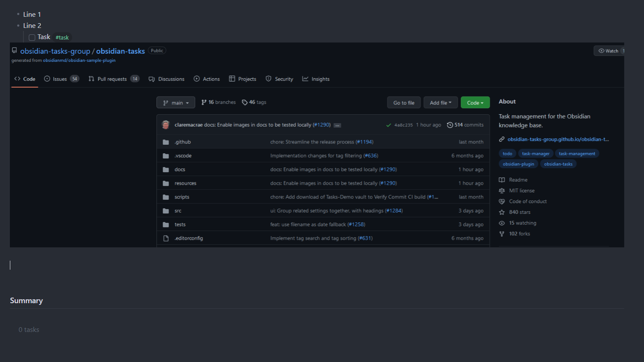Image resolution: width=644 pixels, height=362 pixels.
Task: Click claremacrae's avatar thumbnail
Action: [165, 125]
